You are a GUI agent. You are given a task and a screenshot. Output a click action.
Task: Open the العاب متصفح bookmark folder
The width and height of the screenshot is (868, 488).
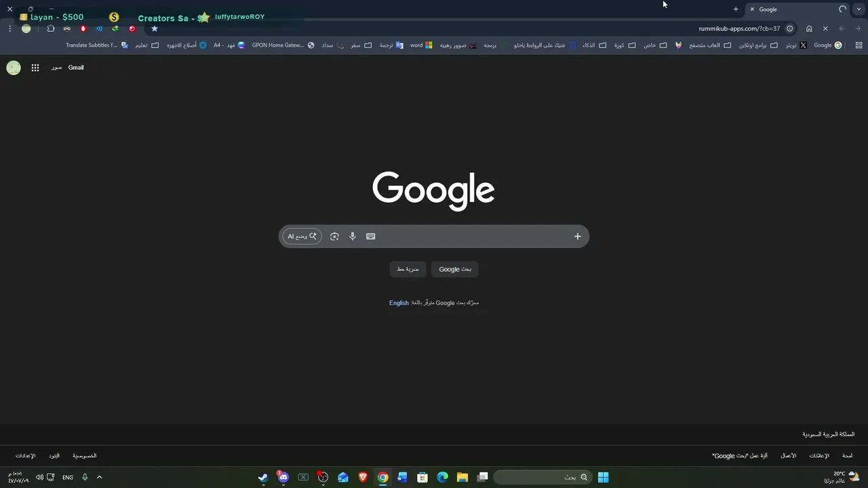pyautogui.click(x=710, y=45)
